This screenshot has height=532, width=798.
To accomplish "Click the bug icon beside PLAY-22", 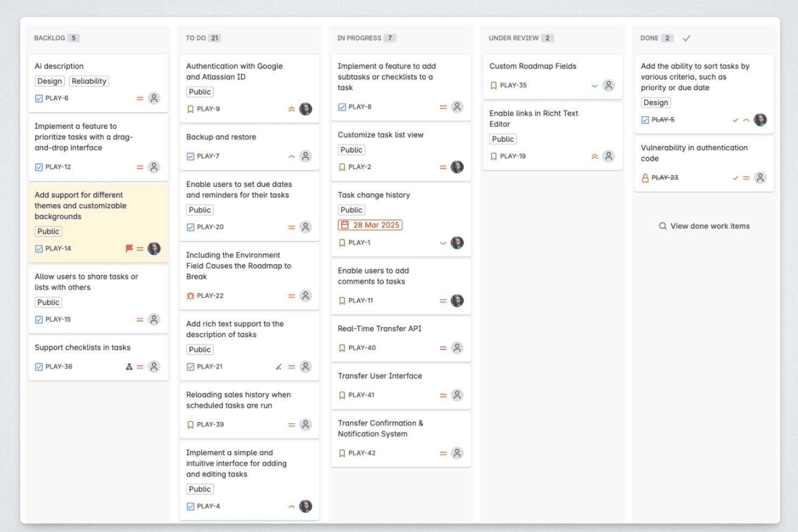I will [x=190, y=296].
